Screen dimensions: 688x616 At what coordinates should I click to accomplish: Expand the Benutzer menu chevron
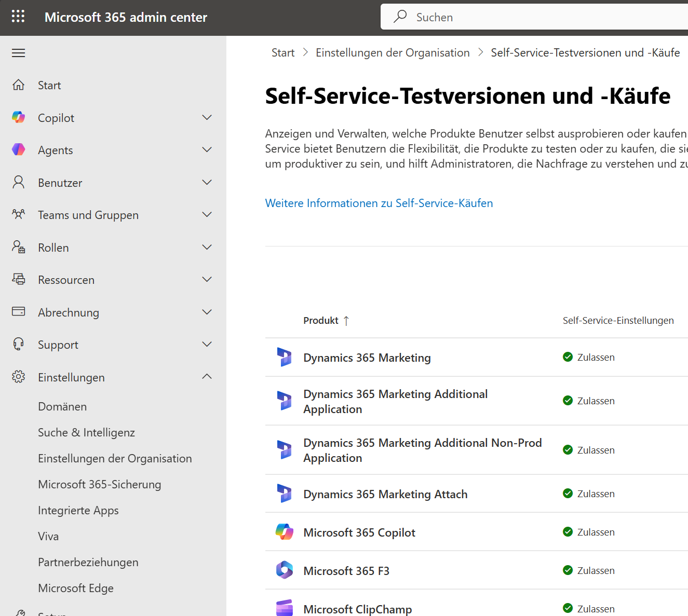(x=207, y=182)
